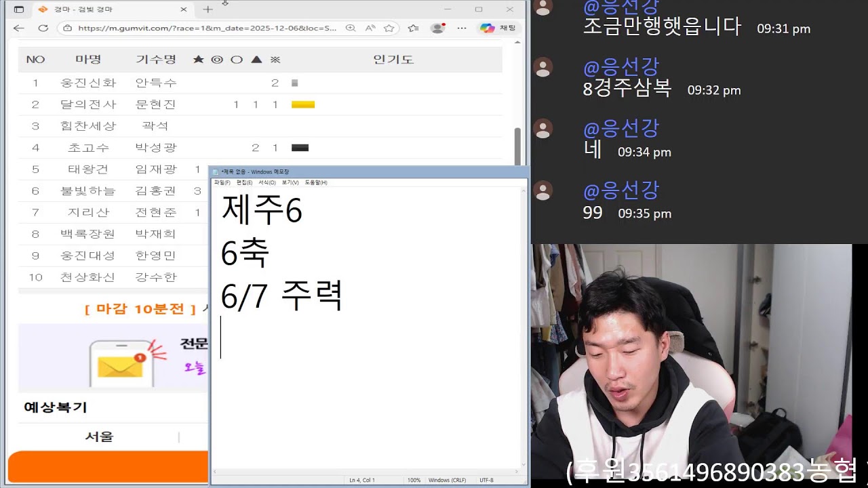868x488 pixels.
Task: Open the browser tab actions menu icon
Action: point(18,9)
